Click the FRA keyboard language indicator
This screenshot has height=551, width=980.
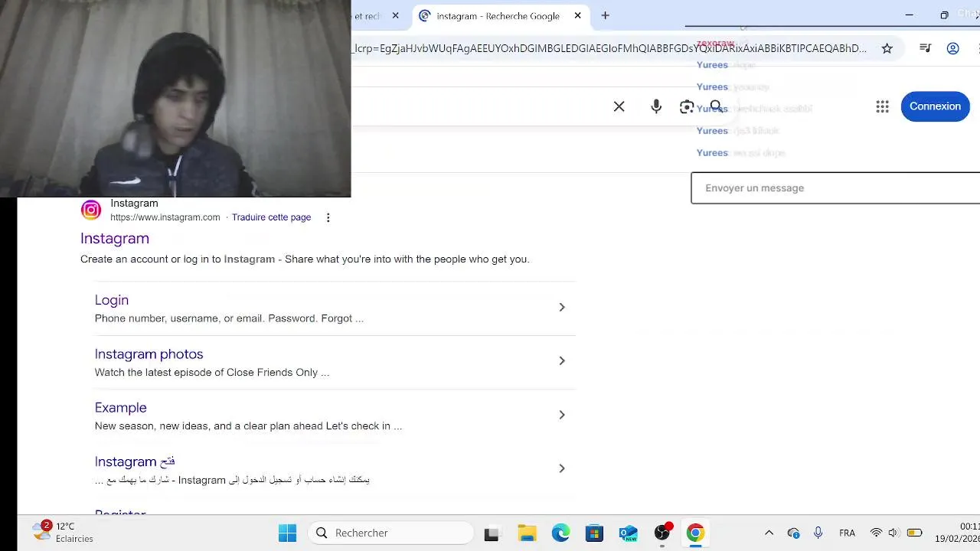[847, 533]
